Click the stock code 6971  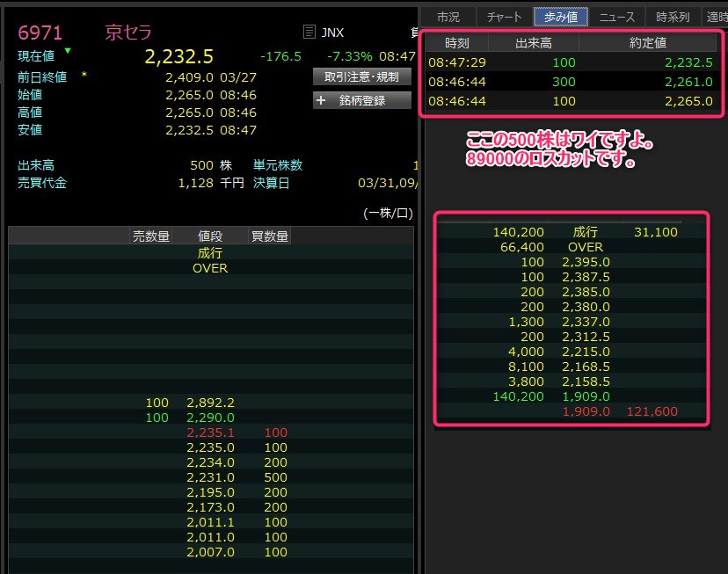pos(40,33)
